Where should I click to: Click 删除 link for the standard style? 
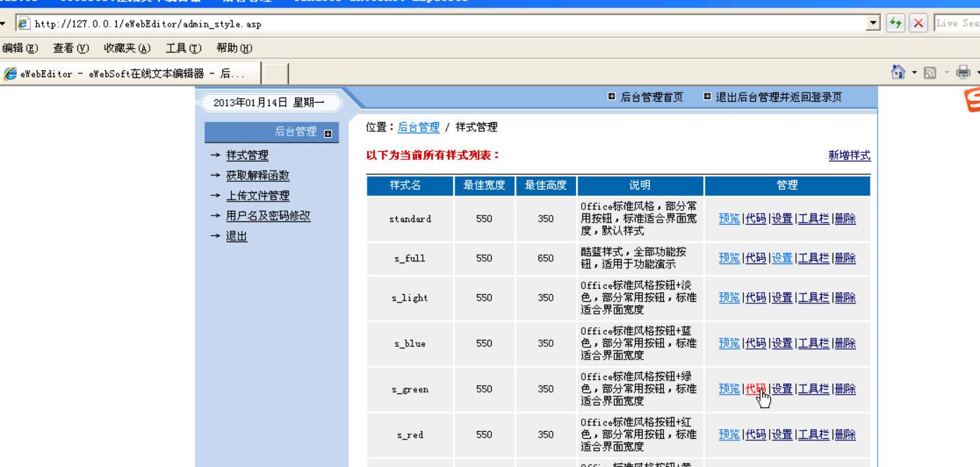coord(845,219)
